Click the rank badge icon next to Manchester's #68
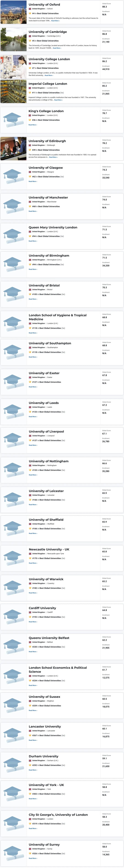The width and height of the screenshot is (124, 868). click(x=30, y=206)
